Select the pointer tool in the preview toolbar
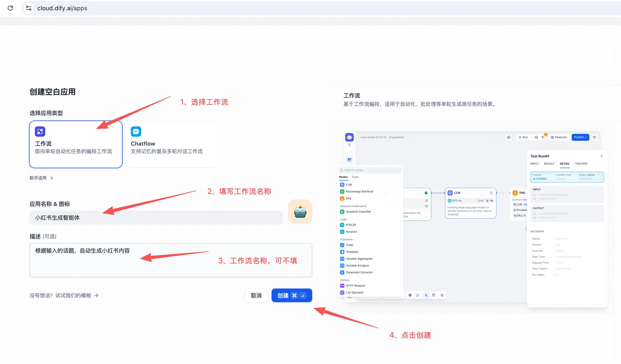 tap(426, 295)
